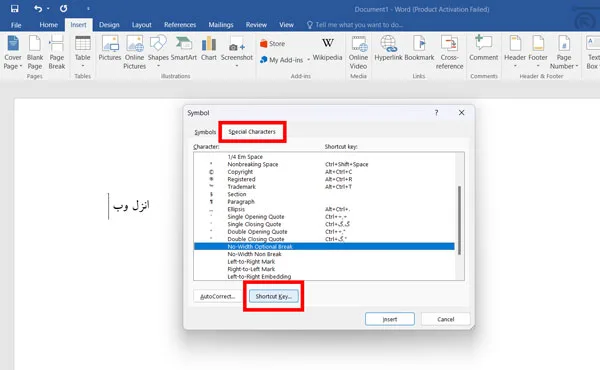The width and height of the screenshot is (600, 370).
Task: Select 1/4 Em Space in character list
Action: [324, 157]
